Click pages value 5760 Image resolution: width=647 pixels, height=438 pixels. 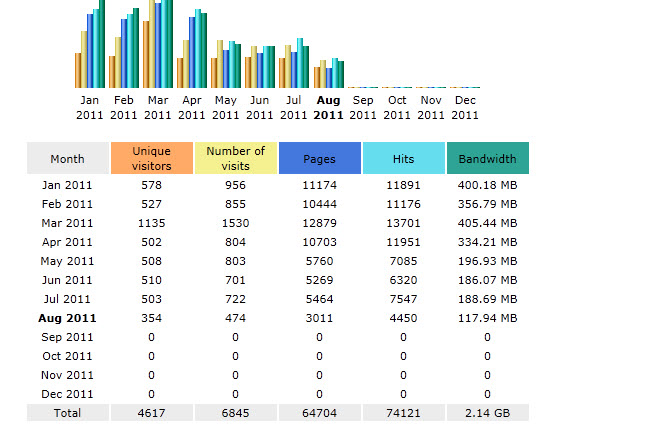tap(320, 261)
